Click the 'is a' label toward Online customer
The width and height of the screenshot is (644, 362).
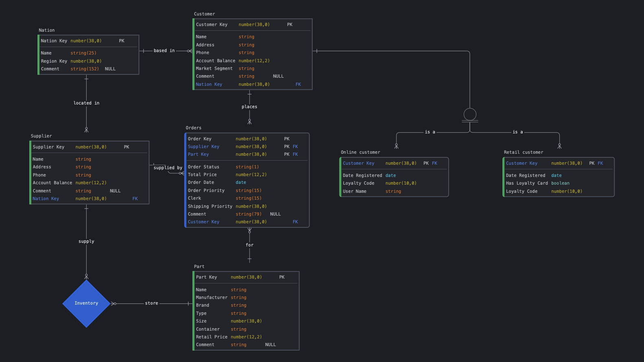pos(430,132)
